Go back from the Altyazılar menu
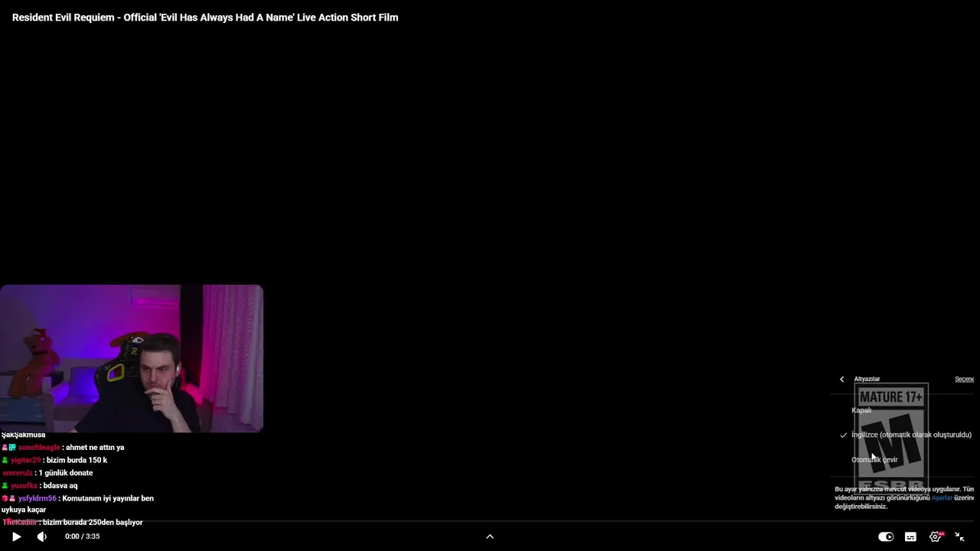Viewport: 980px width, 551px height. (842, 379)
